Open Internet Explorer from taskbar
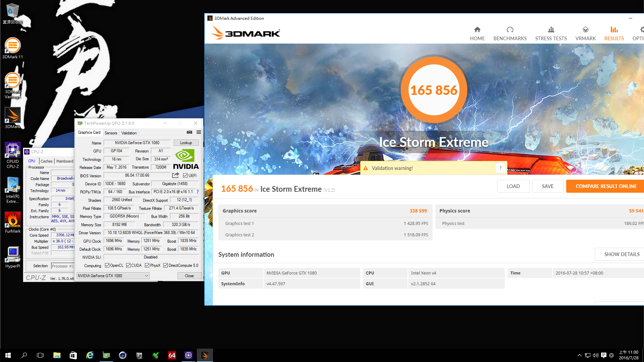 [x=90, y=355]
